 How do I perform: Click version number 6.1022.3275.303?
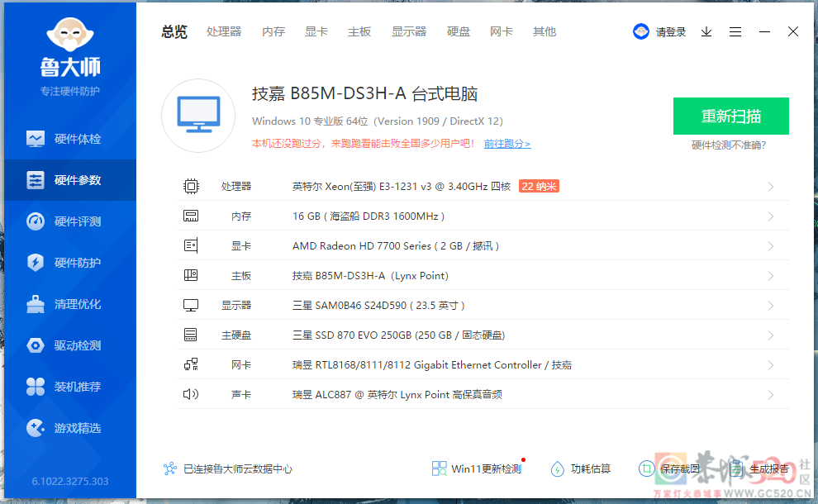[70, 481]
